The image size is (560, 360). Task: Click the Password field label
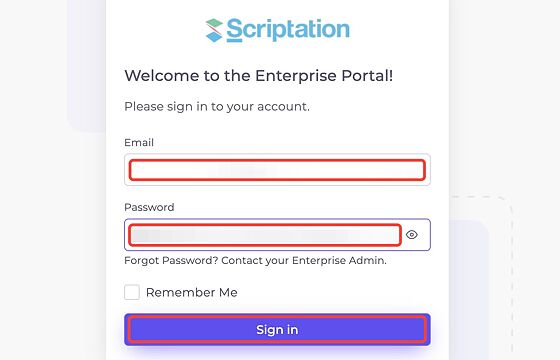pos(149,208)
